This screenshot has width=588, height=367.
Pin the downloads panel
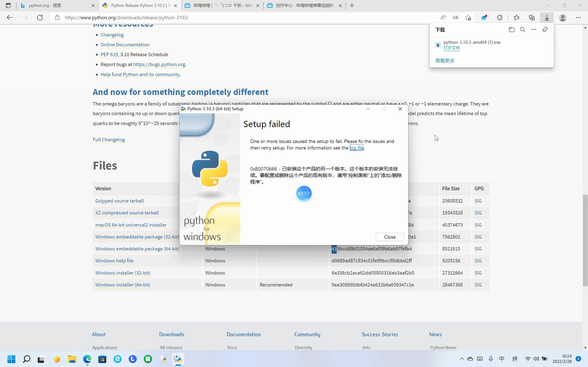(x=545, y=30)
